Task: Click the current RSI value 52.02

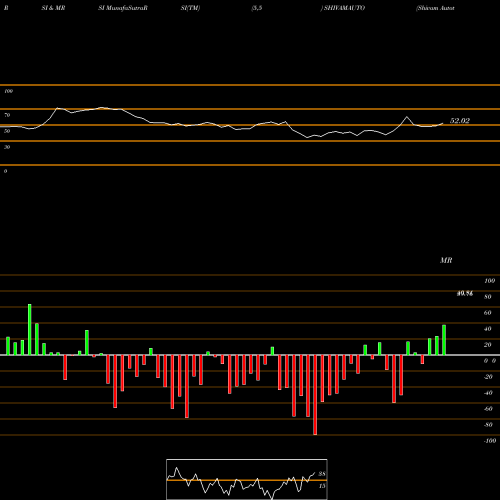Action: pyautogui.click(x=460, y=121)
